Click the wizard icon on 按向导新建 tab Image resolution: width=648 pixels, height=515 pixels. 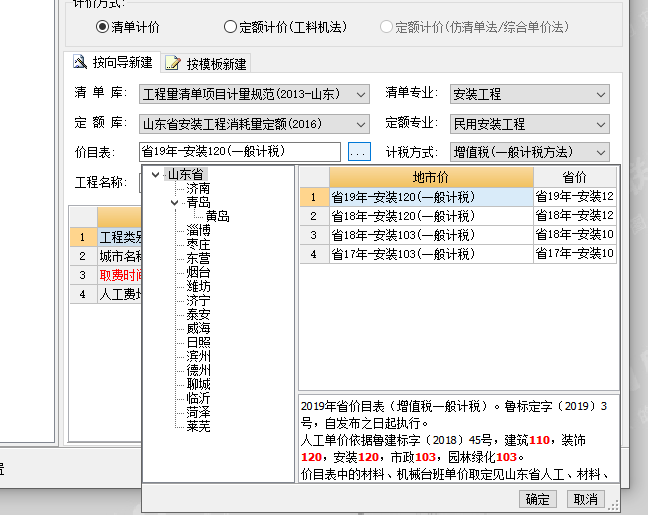click(80, 62)
